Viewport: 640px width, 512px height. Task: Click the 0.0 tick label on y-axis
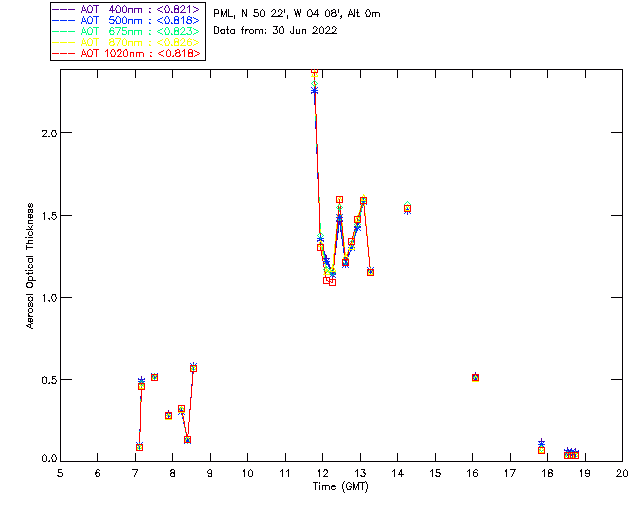pos(49,459)
